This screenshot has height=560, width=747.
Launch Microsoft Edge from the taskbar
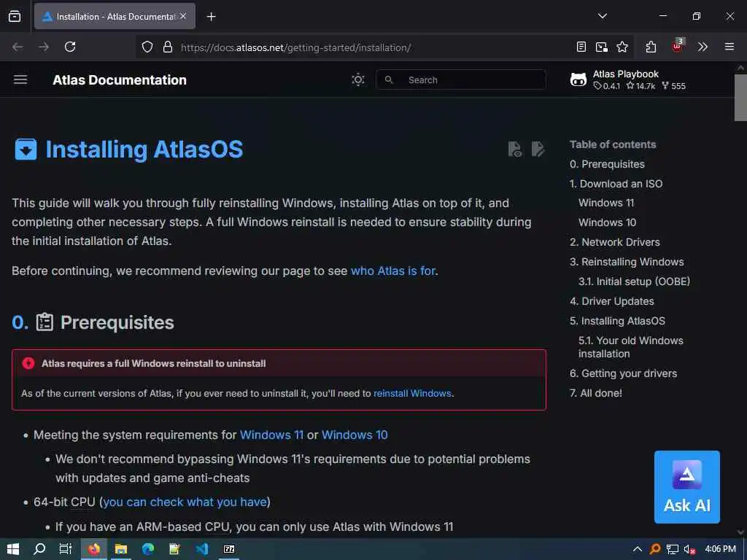pos(148,549)
